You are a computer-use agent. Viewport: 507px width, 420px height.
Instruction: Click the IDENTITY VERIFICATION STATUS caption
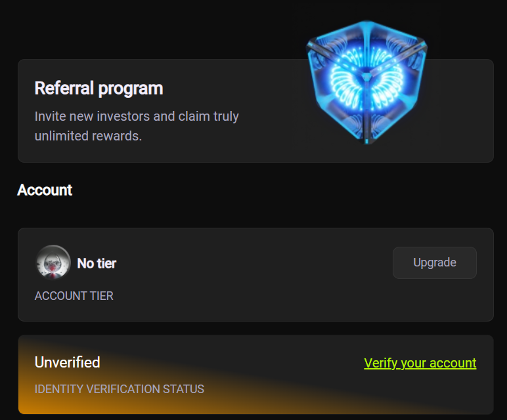(x=119, y=389)
